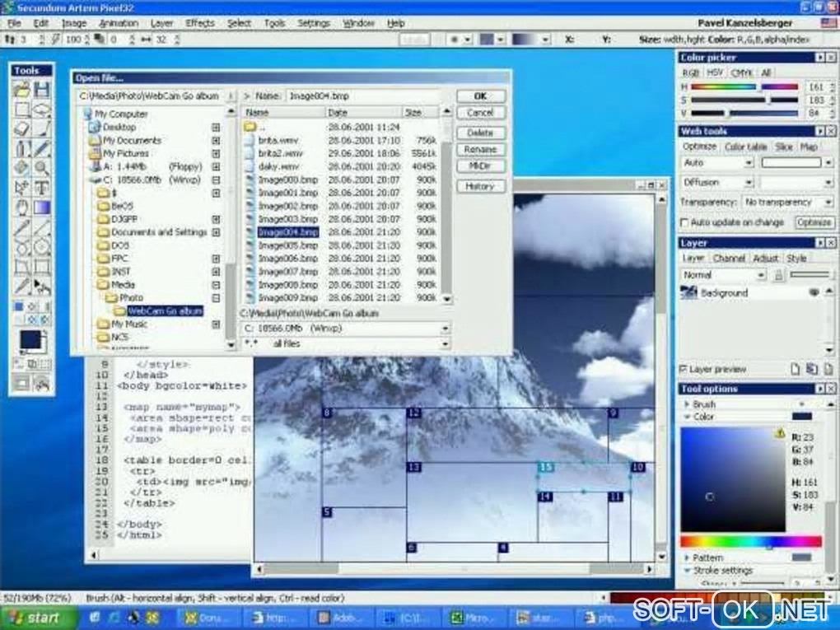Image resolution: width=840 pixels, height=630 pixels.
Task: Expand the Desktop tree node
Action: [x=216, y=128]
